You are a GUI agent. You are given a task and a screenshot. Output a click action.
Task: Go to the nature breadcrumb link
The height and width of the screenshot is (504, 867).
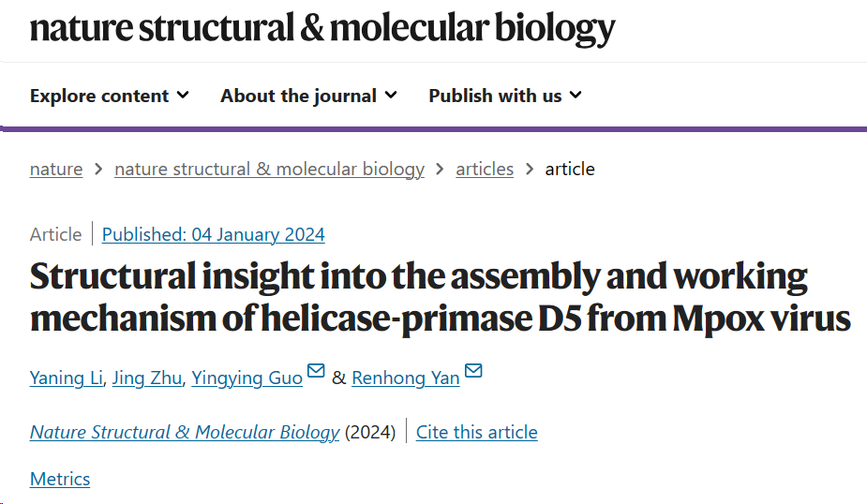(x=56, y=170)
